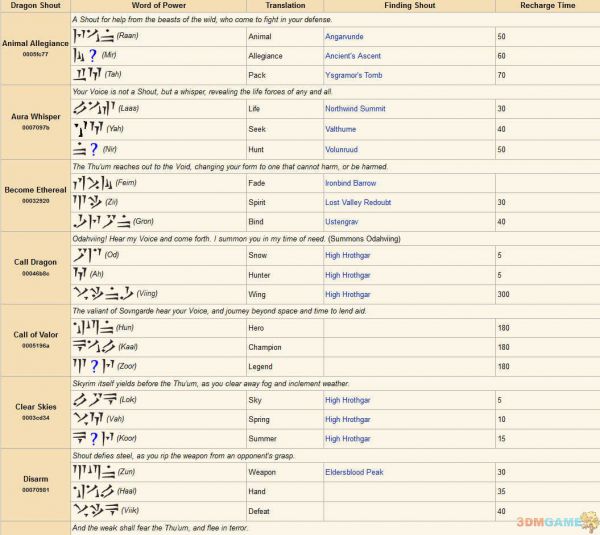Select the Animal Allegiance shout name
This screenshot has width=600, height=535.
(x=35, y=43)
